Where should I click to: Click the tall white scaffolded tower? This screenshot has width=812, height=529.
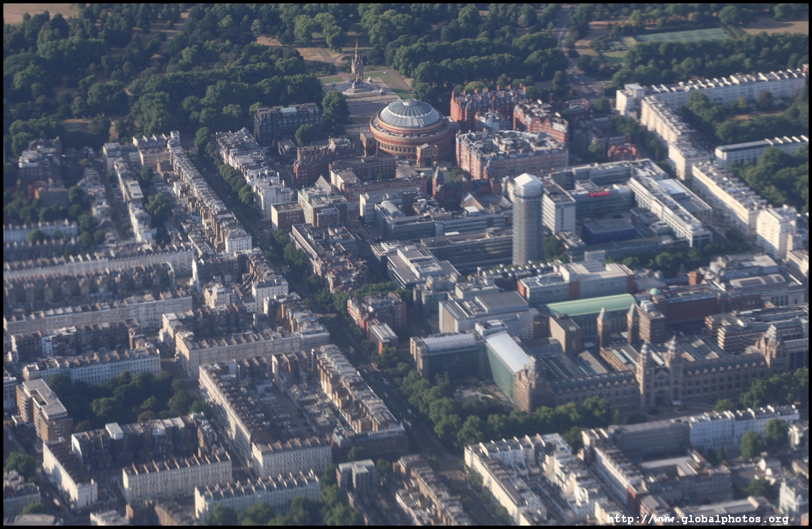coord(527,219)
